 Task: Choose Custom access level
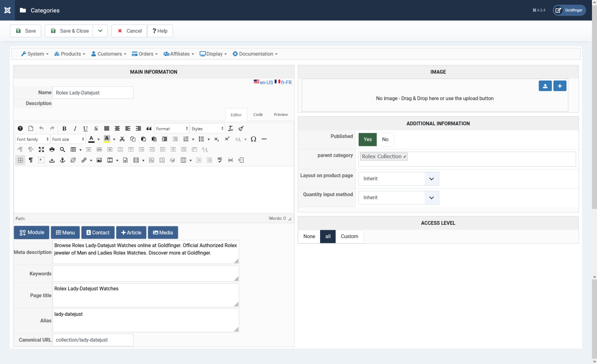click(349, 237)
